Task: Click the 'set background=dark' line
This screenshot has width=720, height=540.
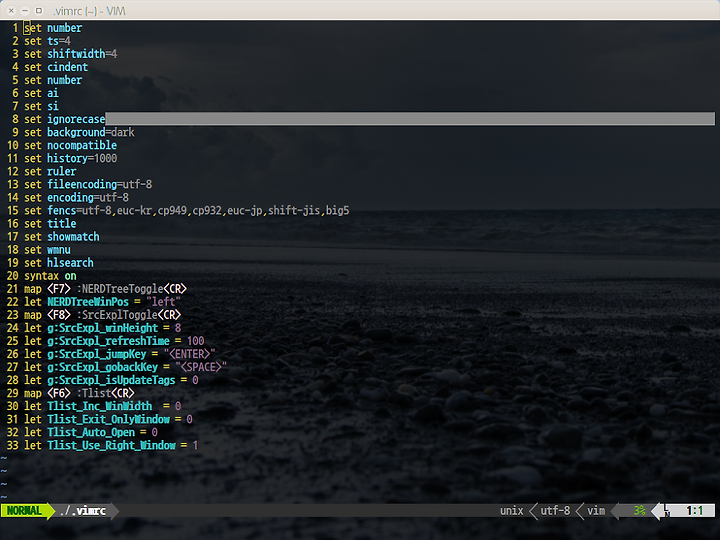Action: pyautogui.click(x=79, y=132)
